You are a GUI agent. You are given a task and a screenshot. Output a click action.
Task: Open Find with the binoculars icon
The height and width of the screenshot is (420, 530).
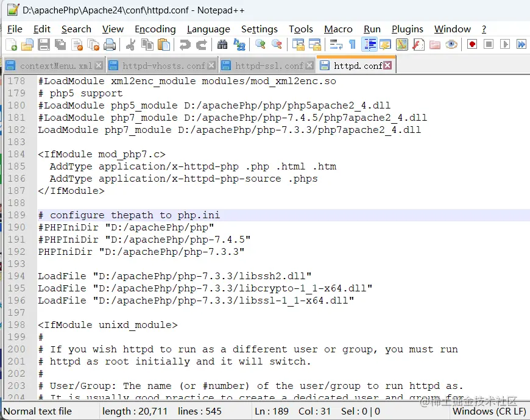click(222, 44)
